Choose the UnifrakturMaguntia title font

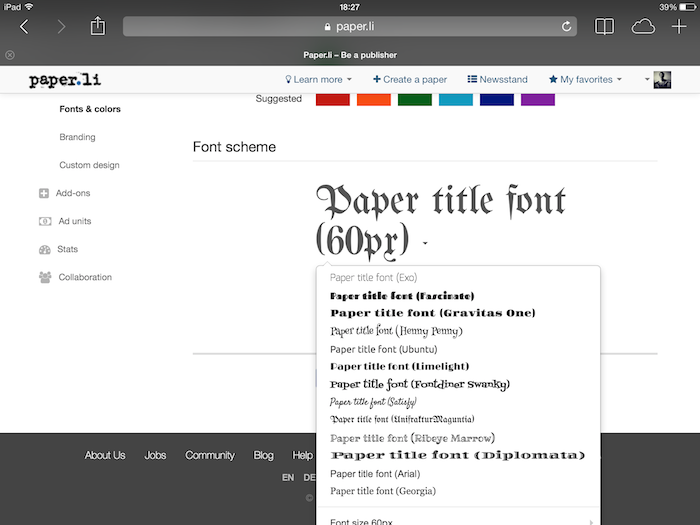coord(402,419)
